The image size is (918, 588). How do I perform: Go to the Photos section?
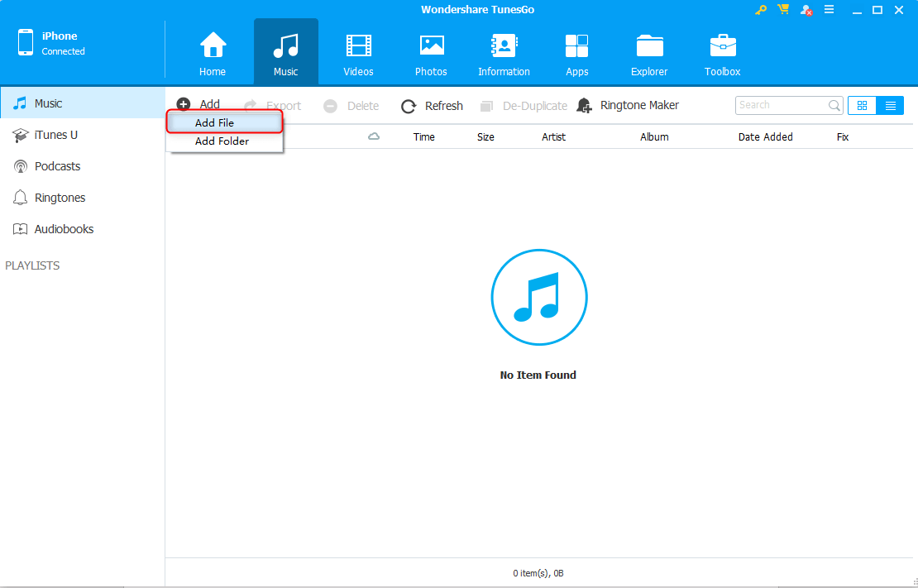click(x=431, y=55)
